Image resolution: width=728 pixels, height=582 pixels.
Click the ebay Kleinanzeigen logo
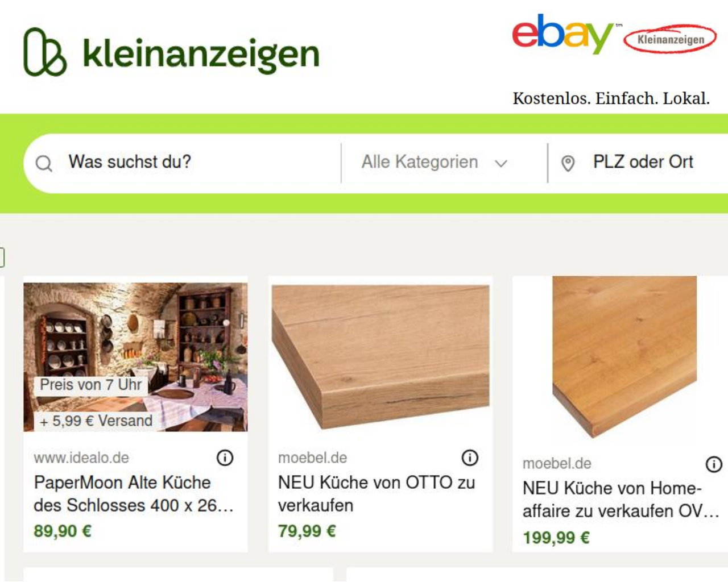pyautogui.click(x=613, y=35)
